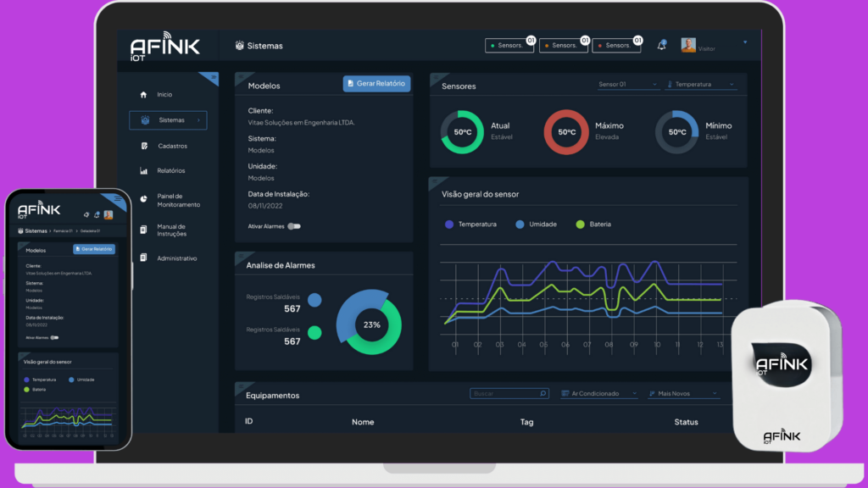Toggle Ativar Alarmes switch on the phone
Screen dimensions: 868x488
coord(53,337)
